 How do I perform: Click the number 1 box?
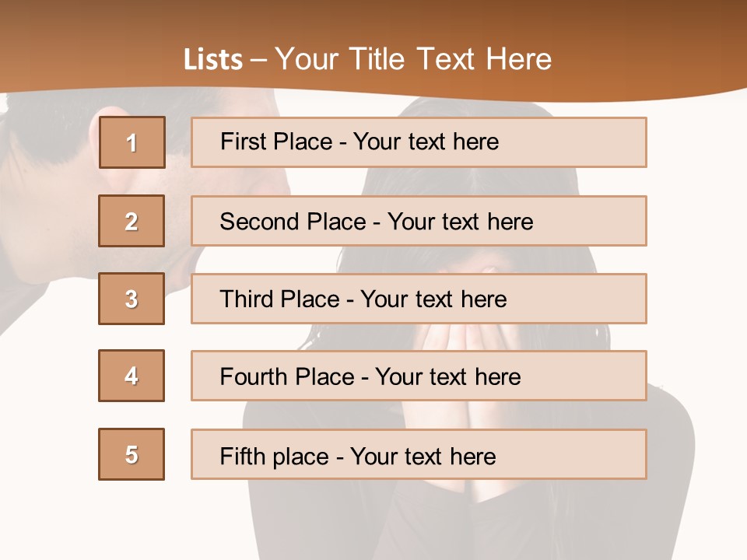132,142
